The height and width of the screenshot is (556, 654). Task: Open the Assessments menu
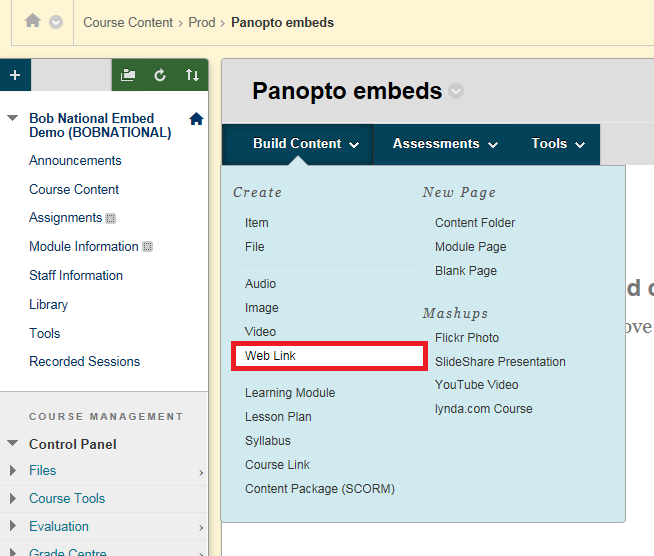point(445,144)
